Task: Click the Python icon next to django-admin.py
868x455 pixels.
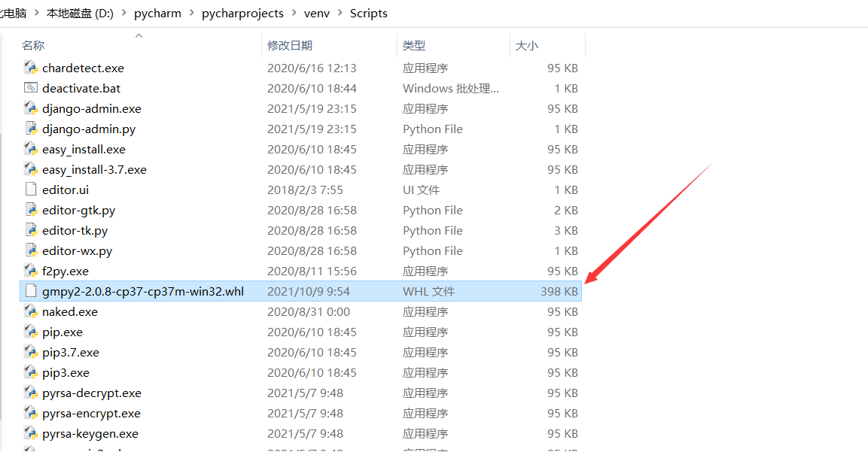Action: click(x=31, y=129)
